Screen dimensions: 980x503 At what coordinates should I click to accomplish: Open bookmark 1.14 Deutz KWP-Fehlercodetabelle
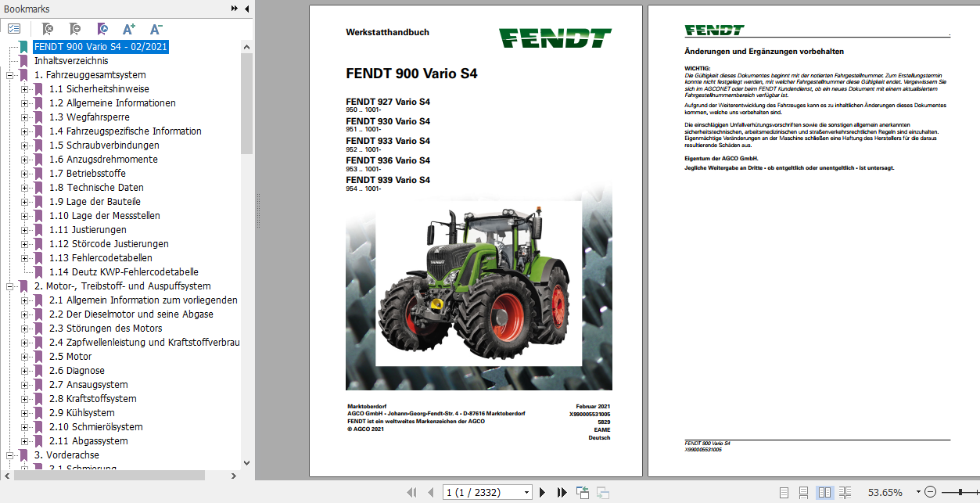coord(124,272)
